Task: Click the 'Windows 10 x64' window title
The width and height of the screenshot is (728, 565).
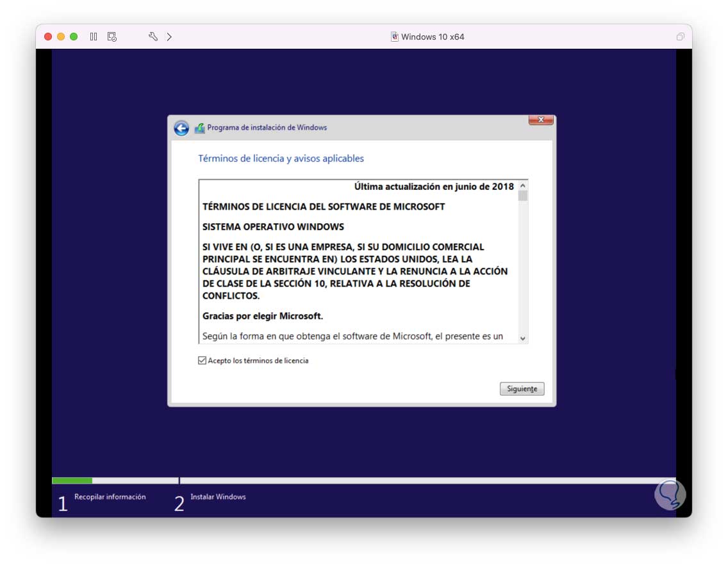Action: [433, 37]
